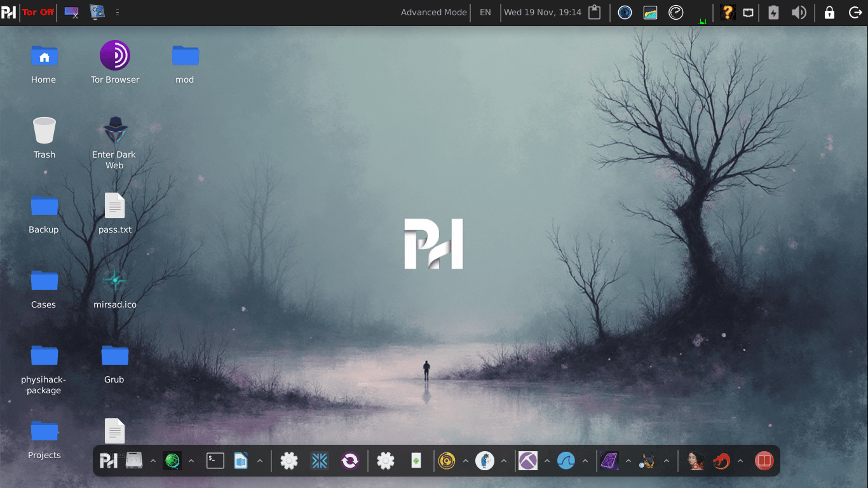Open the terminal emulator from the dock

215,461
